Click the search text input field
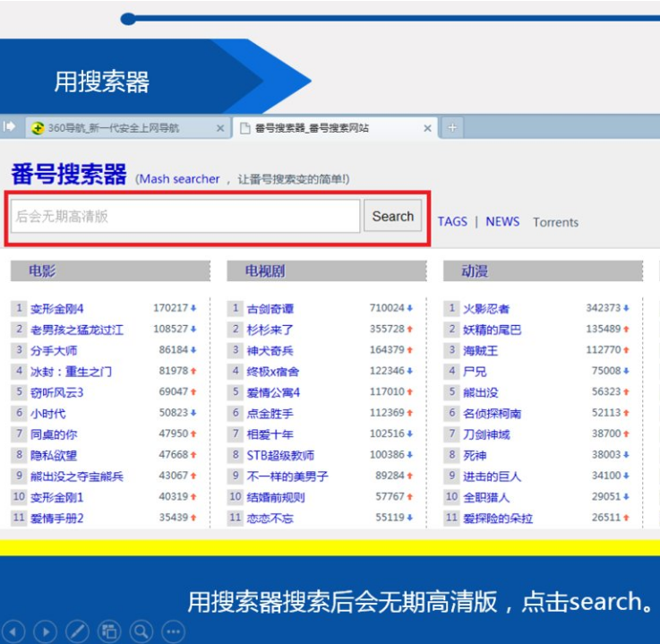 click(185, 216)
